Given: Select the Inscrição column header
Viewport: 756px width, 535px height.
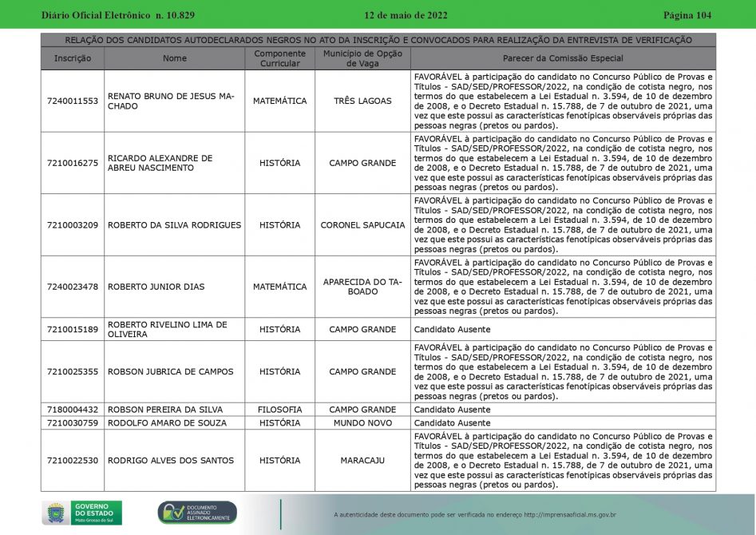Looking at the screenshot, I should (x=73, y=58).
